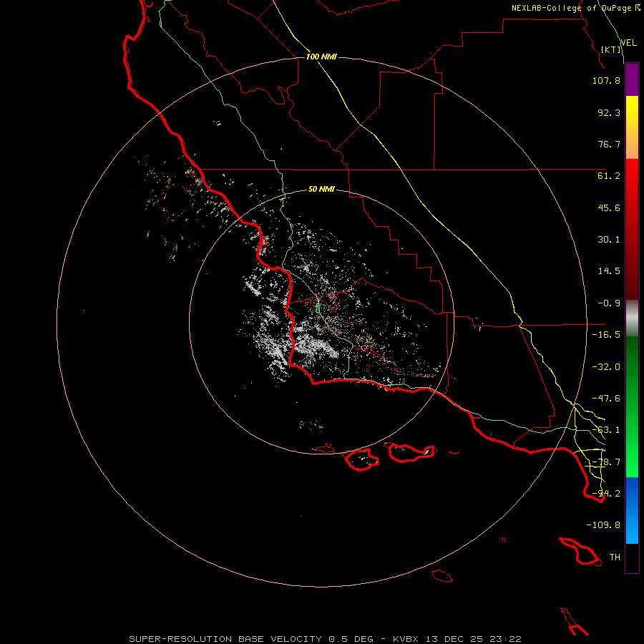The image size is (644, 644).
Task: Click the red segment of the color bar
Action: pos(632,229)
